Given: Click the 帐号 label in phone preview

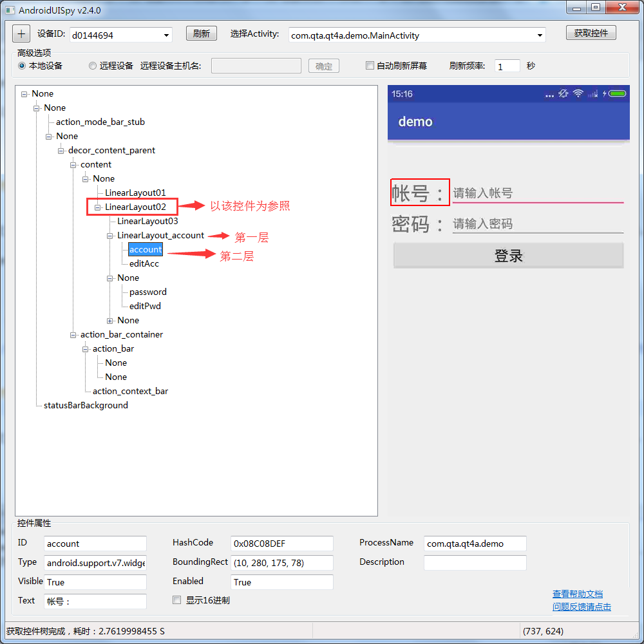Looking at the screenshot, I should pyautogui.click(x=420, y=193).
